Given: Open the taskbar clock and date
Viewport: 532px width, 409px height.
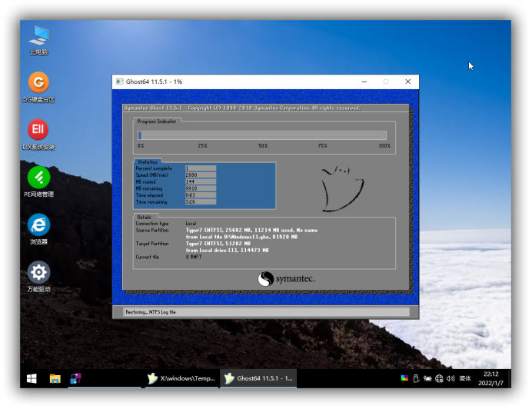Looking at the screenshot, I should click(x=490, y=378).
